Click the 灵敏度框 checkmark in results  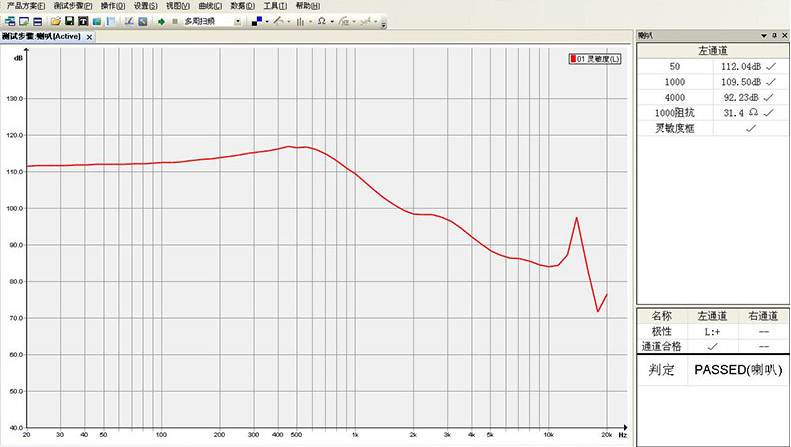[x=750, y=128]
